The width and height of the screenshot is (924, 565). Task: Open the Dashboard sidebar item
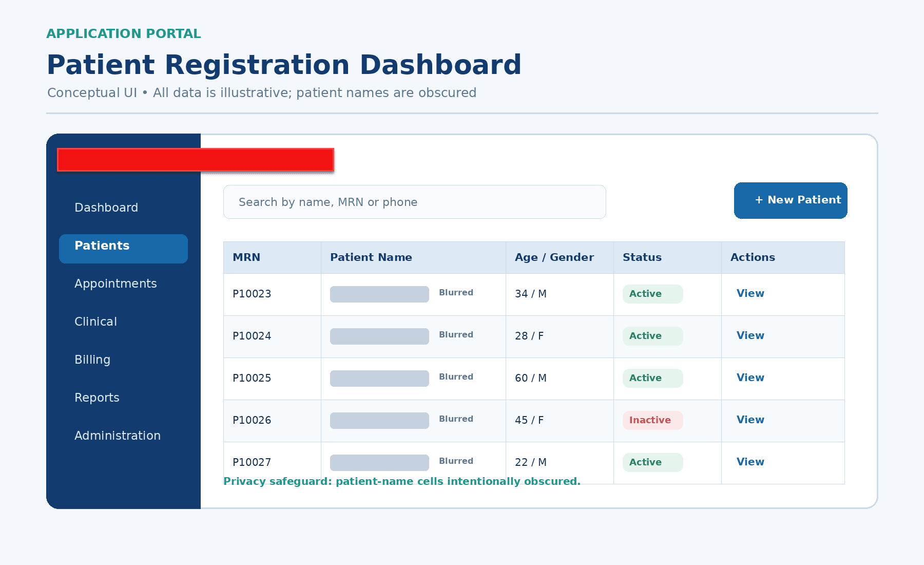[106, 208]
